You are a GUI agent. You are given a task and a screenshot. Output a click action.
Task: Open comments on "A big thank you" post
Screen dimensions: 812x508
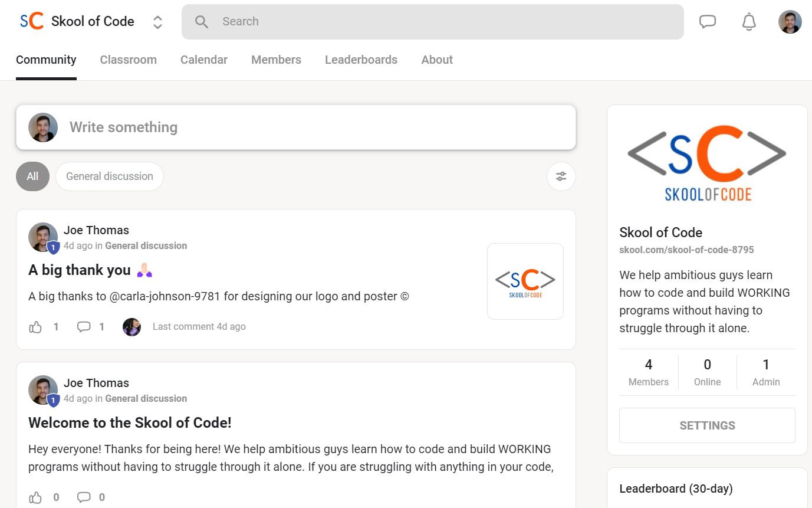click(84, 327)
